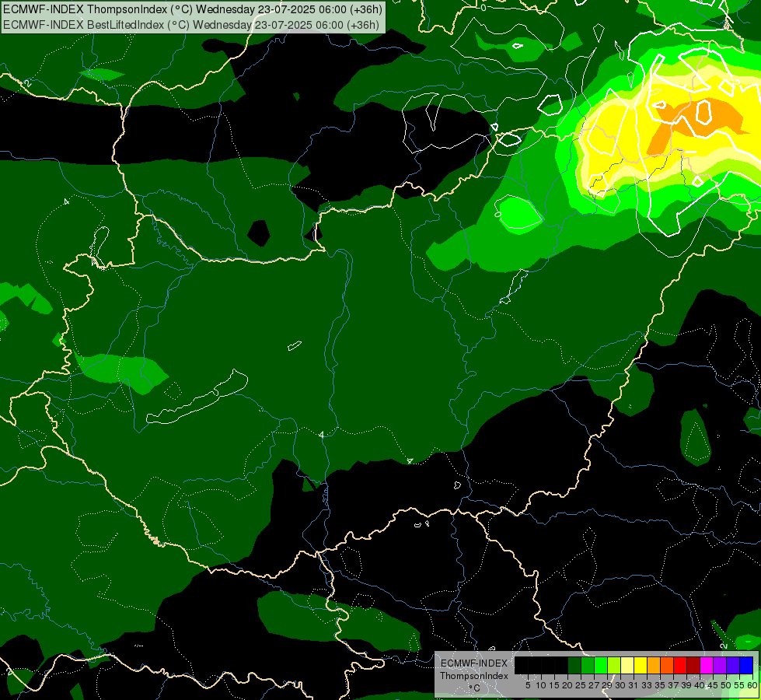Click the purple 45-50 legend swatch

click(720, 665)
